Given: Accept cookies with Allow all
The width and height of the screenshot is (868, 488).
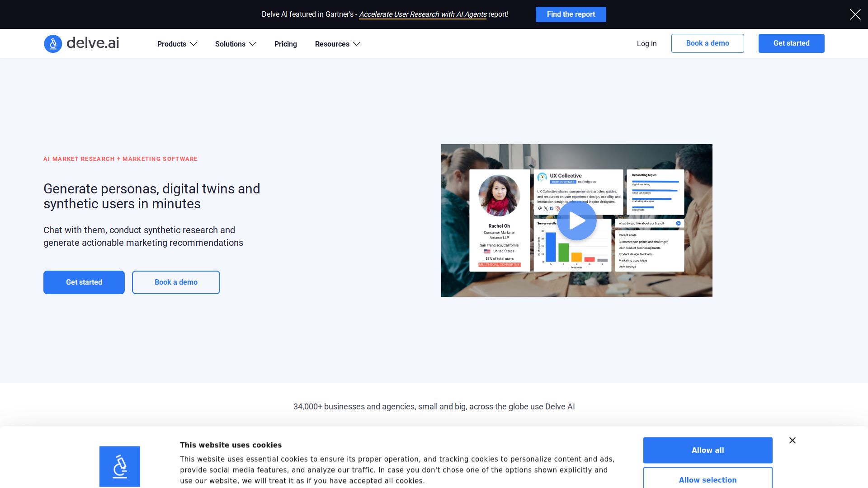Looking at the screenshot, I should click(708, 450).
